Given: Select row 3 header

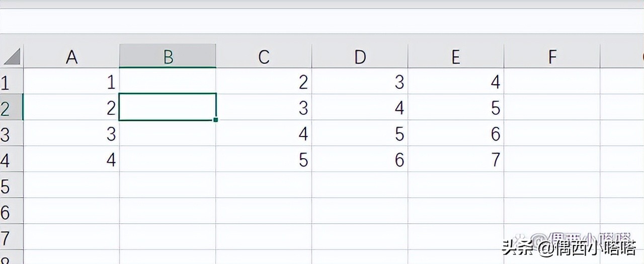Looking at the screenshot, I should click(6, 134).
